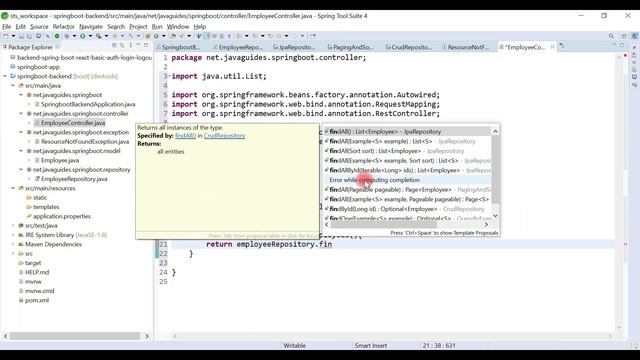
Task: Select findAll(Sort sort) completion proposal
Action: (407, 151)
